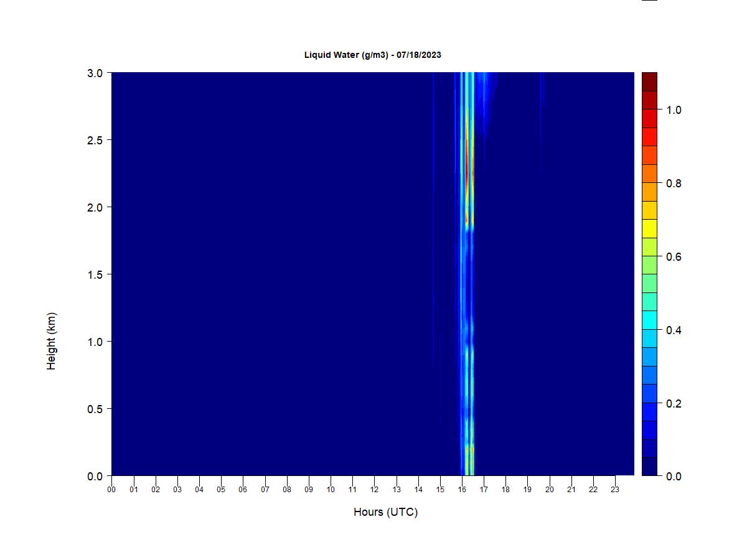The height and width of the screenshot is (560, 747).
Task: Click the Height (km) y-axis label
Action: (x=51, y=341)
